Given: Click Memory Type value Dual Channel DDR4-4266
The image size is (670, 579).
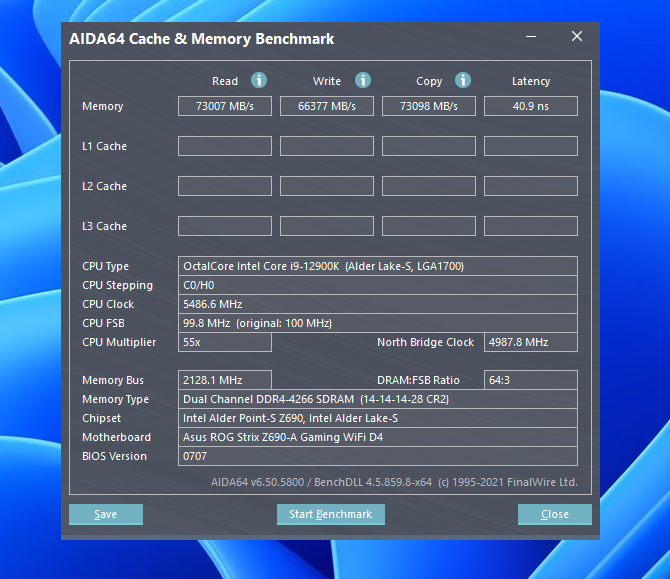Looking at the screenshot, I should [378, 399].
